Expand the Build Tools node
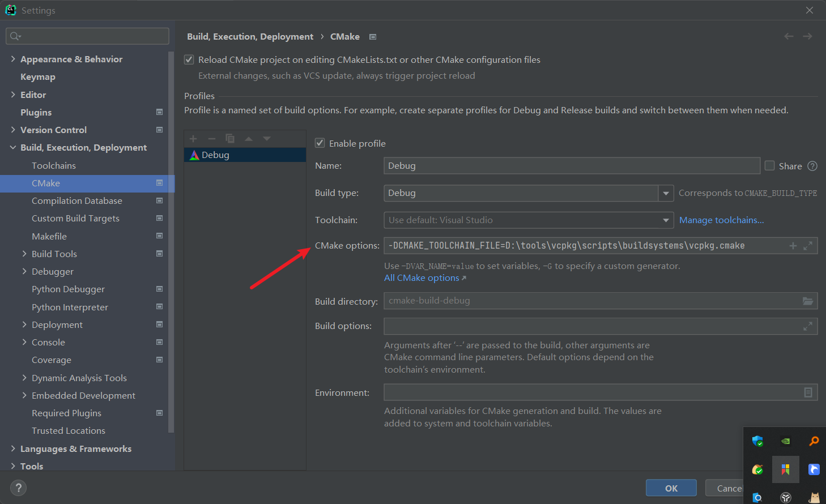 24,254
